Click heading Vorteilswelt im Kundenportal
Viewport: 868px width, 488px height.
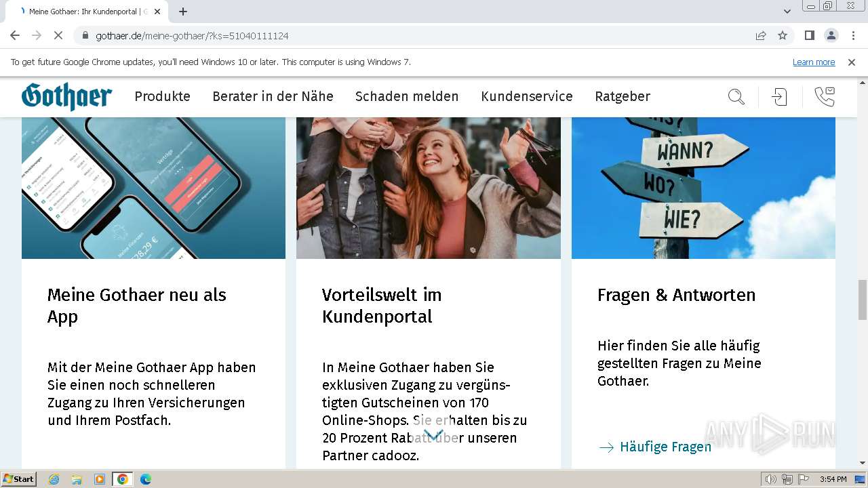(382, 306)
